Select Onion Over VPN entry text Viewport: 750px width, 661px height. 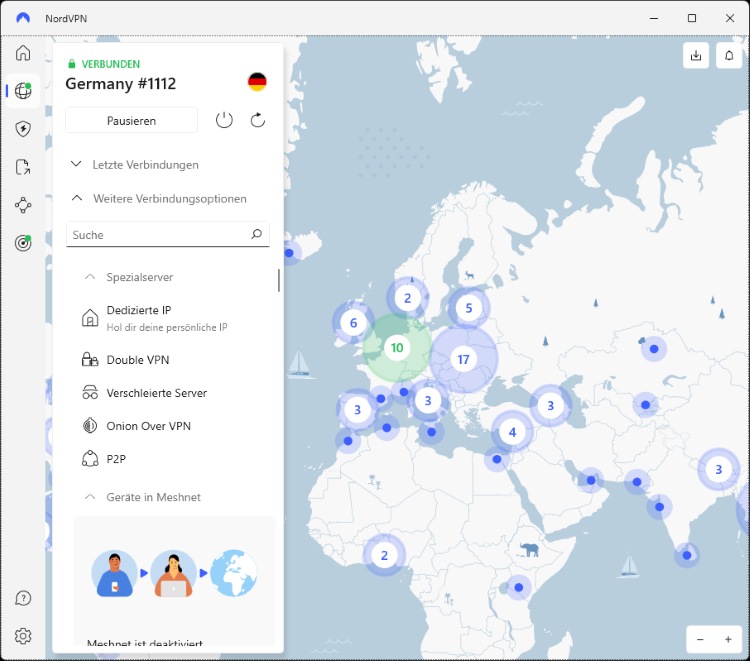pos(148,426)
